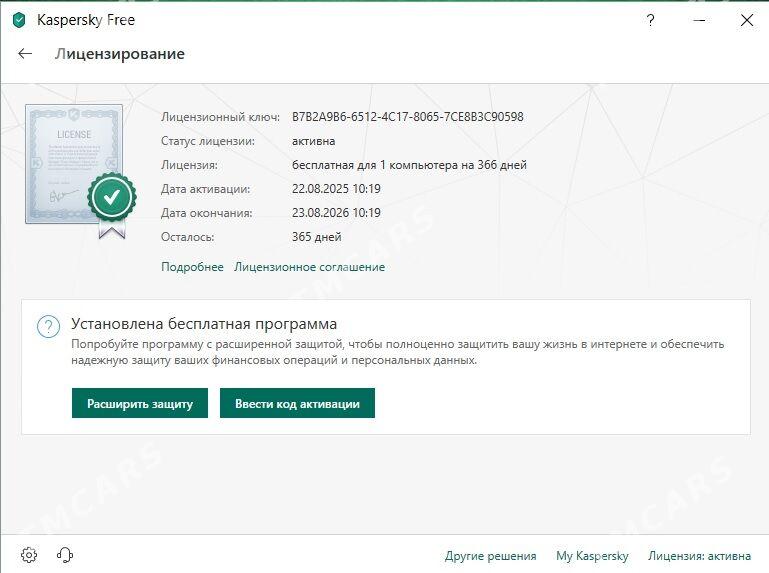Click the remaining value '365 дней'
This screenshot has height=573, width=769.
316,237
